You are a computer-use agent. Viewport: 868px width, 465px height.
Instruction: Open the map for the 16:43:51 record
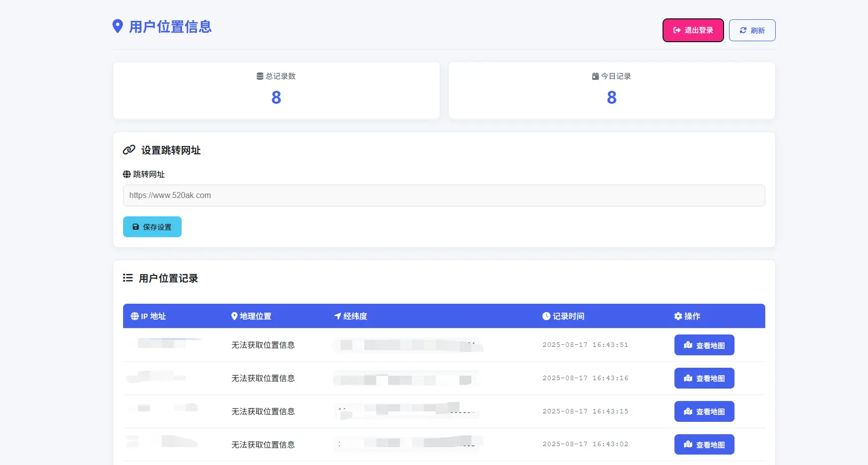704,345
